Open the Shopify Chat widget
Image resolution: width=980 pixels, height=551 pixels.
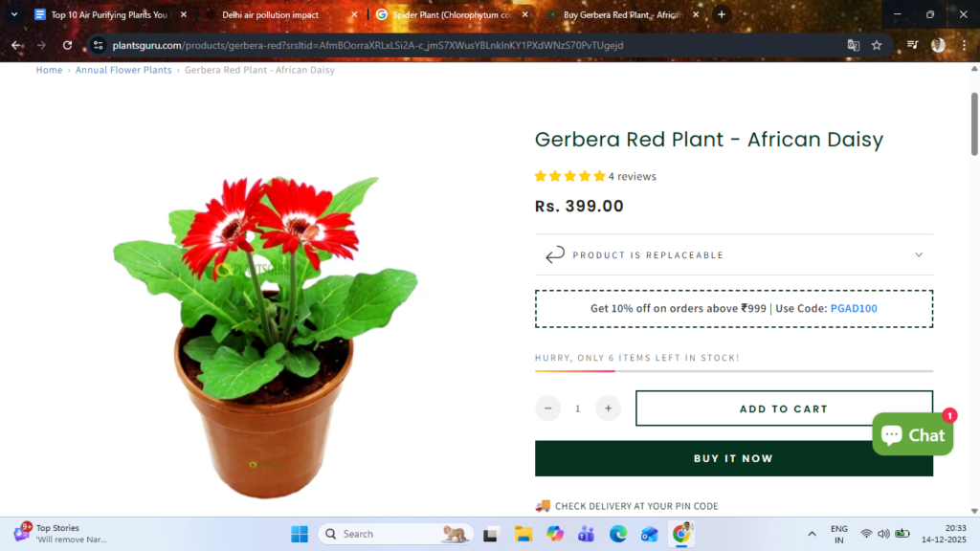tap(912, 434)
